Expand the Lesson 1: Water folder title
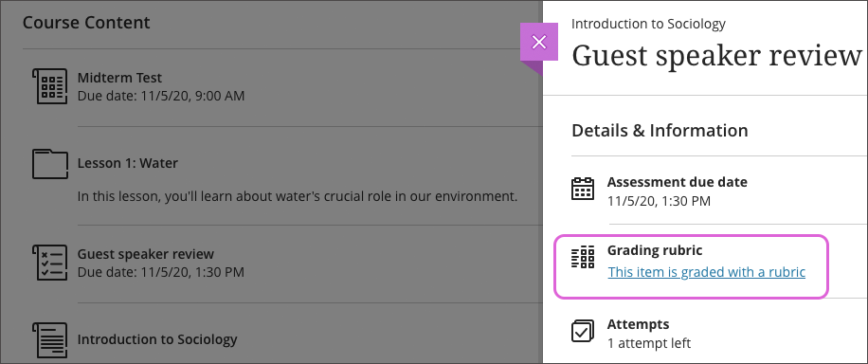The width and height of the screenshot is (868, 364). click(127, 163)
